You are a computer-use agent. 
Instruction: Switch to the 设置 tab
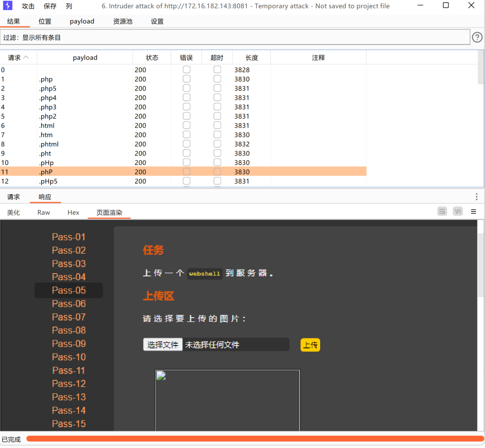pyautogui.click(x=157, y=21)
